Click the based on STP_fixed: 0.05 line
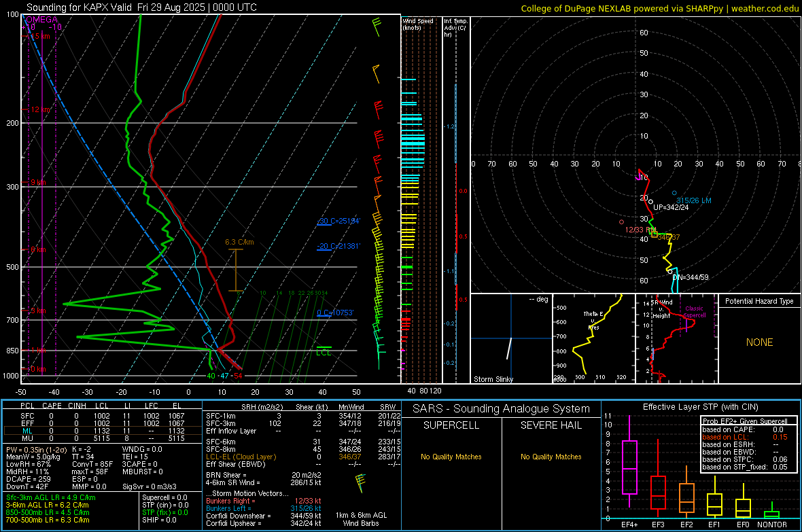 [745, 467]
